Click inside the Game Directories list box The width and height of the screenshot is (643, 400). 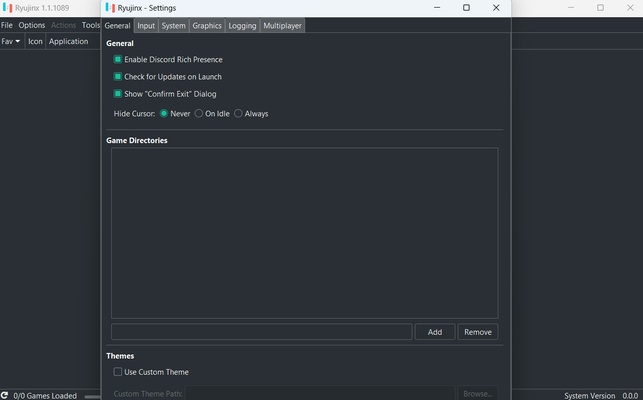tap(305, 233)
